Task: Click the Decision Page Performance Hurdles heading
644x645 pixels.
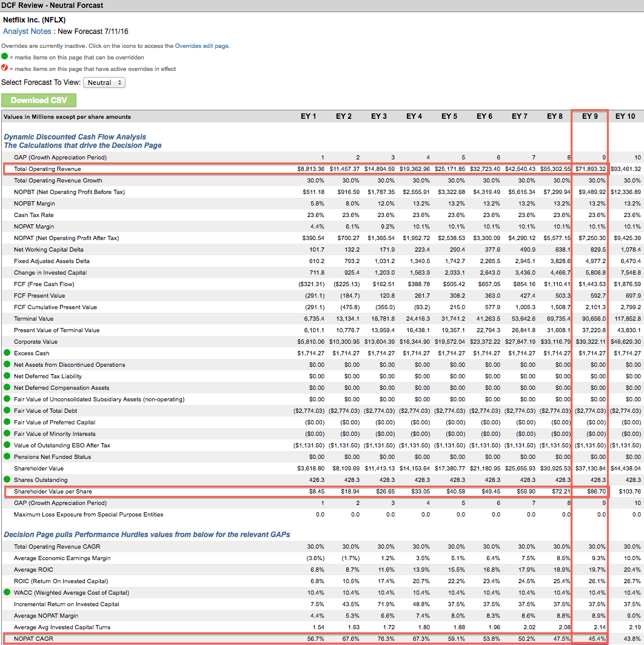Action: tap(147, 534)
